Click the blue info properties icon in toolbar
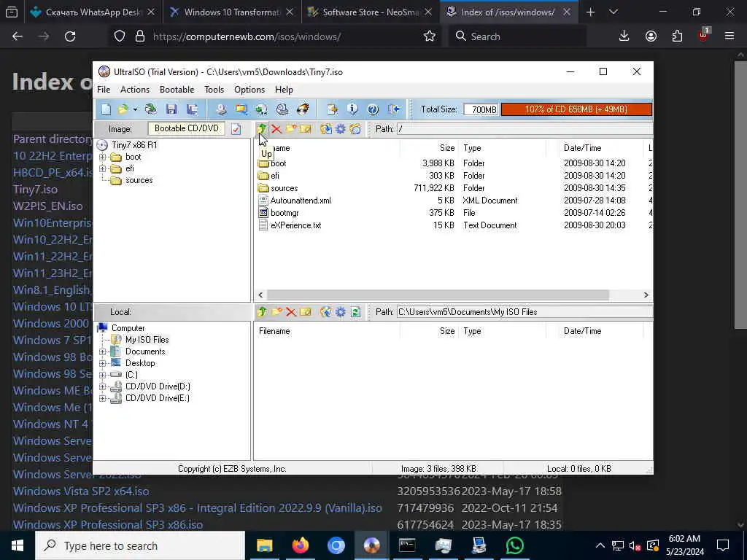 (352, 109)
